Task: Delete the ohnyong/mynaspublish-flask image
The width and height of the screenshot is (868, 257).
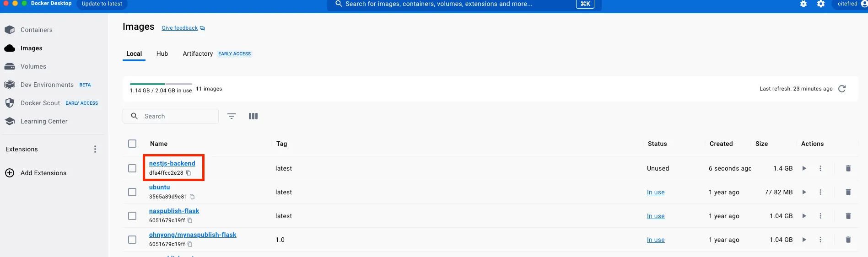Action: tap(848, 240)
